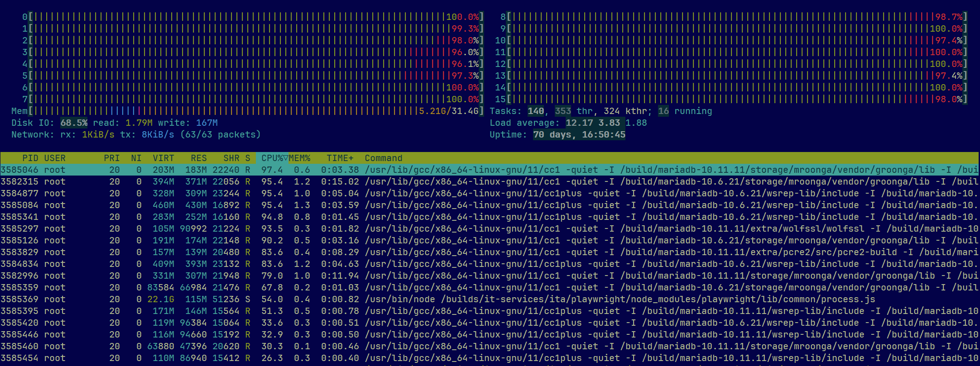Click the 0:15.02 TIME+ value
Screen dimensions: 980x366
[x=340, y=181]
